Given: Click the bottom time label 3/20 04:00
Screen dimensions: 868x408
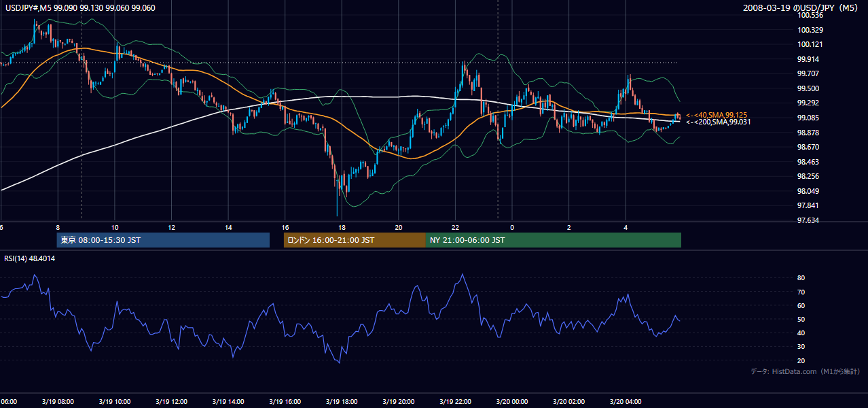Looking at the screenshot, I should [626, 402].
